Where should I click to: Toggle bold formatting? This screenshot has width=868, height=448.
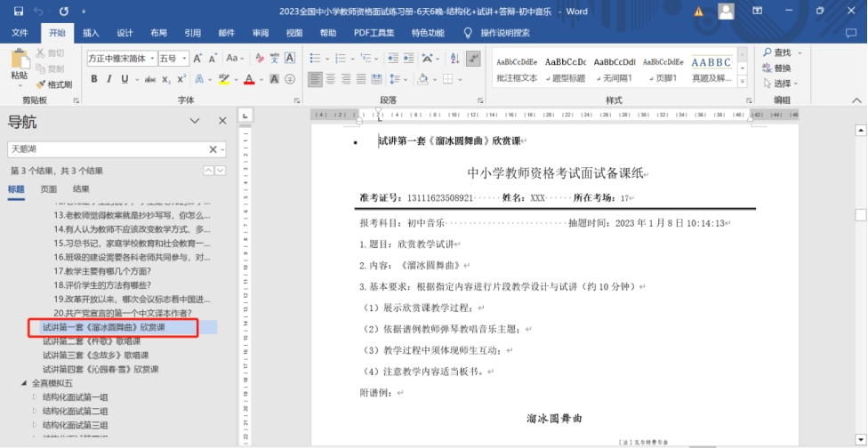click(x=94, y=79)
